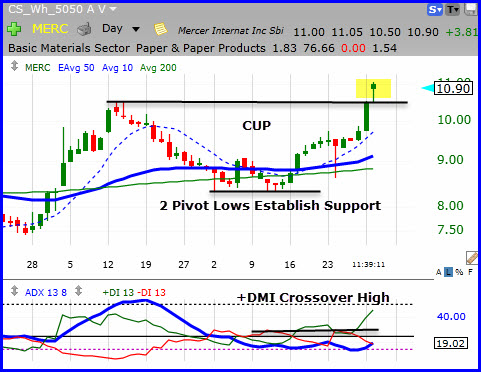This screenshot has height=372, width=481.
Task: Expand the chart template name dropdown arrow
Action: click(x=113, y=9)
